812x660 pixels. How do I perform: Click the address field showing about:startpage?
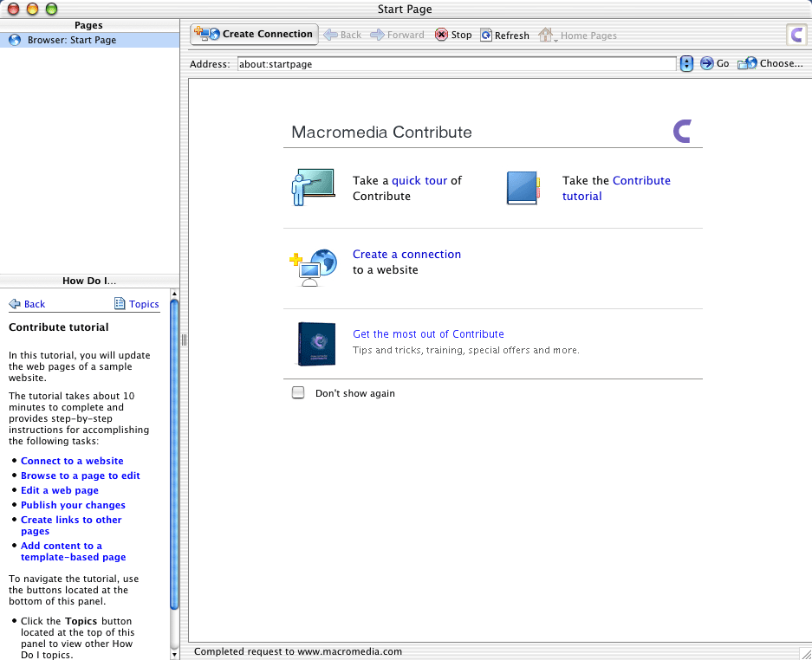pos(456,64)
